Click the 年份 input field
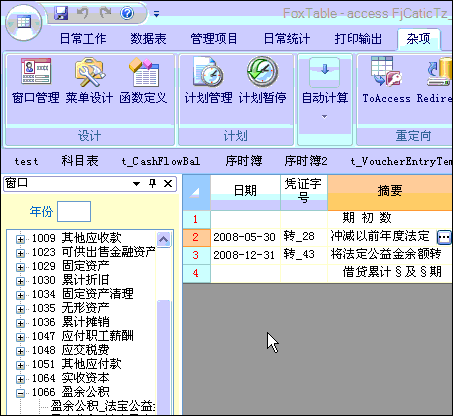Screen dimensions: 453x416 click(74, 211)
